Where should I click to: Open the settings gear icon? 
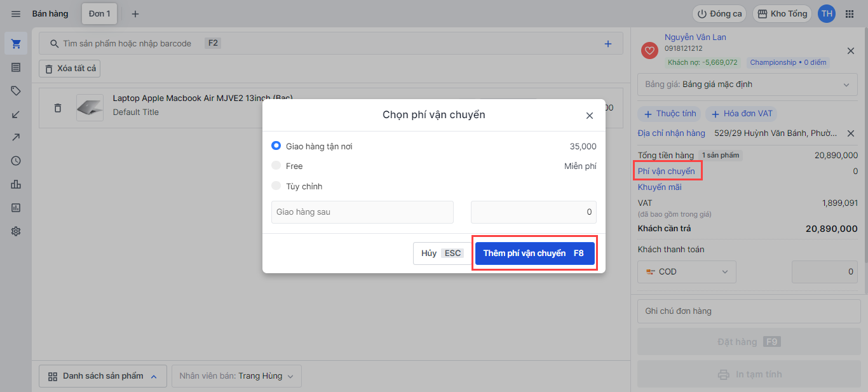[16, 231]
